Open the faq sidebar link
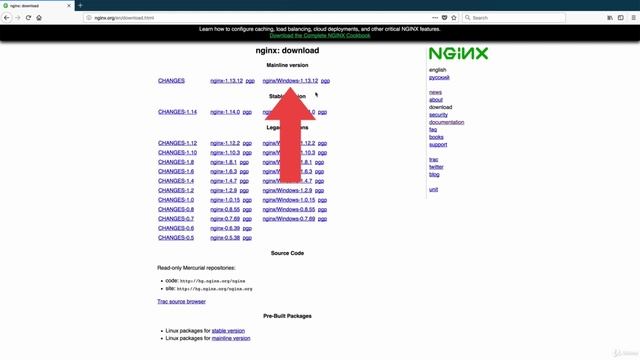The height and width of the screenshot is (360, 640). pos(433,130)
